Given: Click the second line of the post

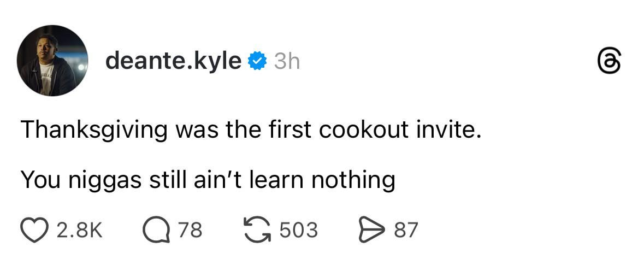Looking at the screenshot, I should point(208,180).
